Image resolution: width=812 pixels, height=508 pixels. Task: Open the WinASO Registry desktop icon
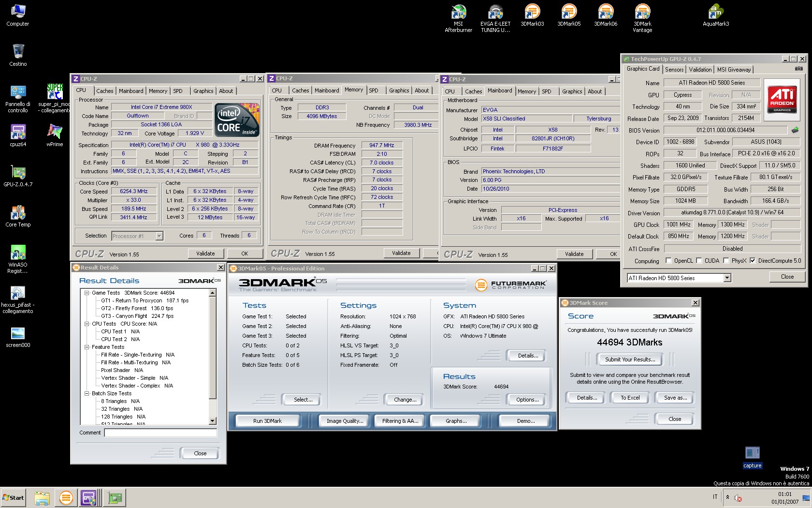pyautogui.click(x=18, y=259)
